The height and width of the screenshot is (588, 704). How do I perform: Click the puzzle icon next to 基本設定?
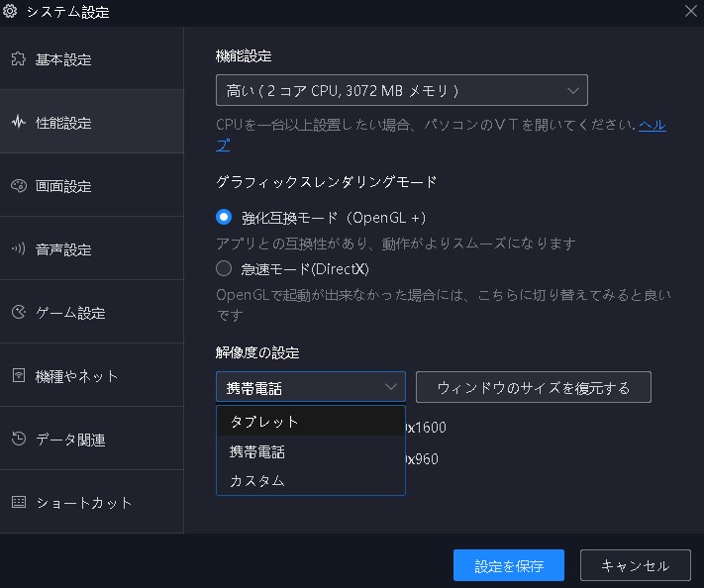point(19,58)
